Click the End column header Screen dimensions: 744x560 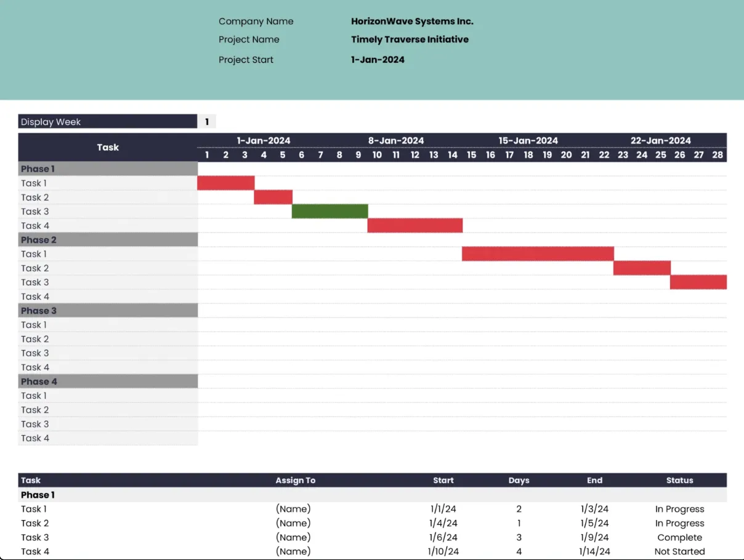(x=595, y=480)
